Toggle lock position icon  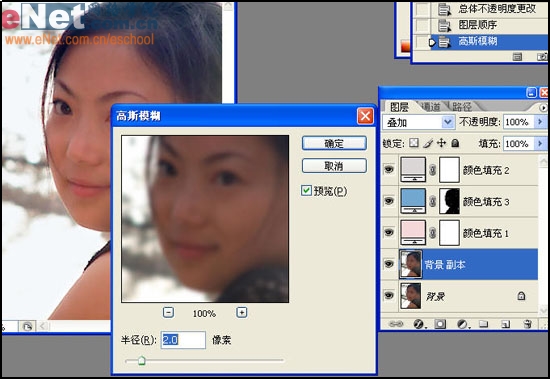[441, 143]
